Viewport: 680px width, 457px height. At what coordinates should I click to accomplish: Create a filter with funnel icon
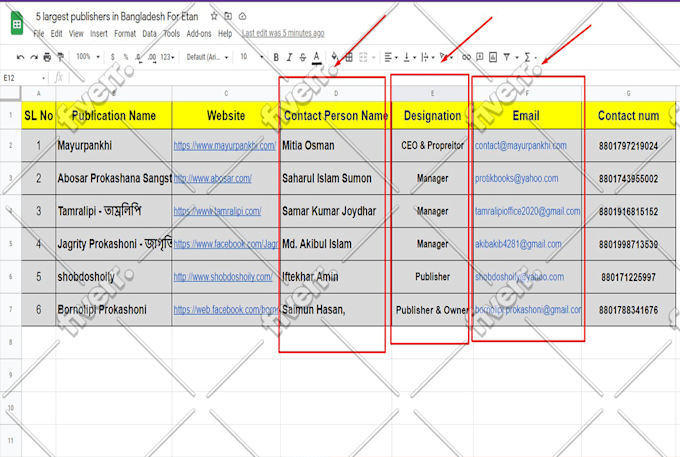coord(507,57)
